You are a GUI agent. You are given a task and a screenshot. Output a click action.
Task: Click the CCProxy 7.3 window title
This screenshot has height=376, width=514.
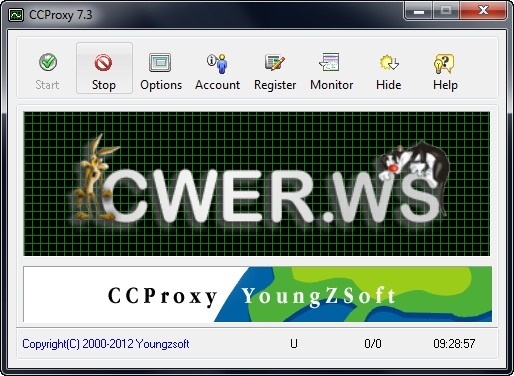pyautogui.click(x=60, y=15)
